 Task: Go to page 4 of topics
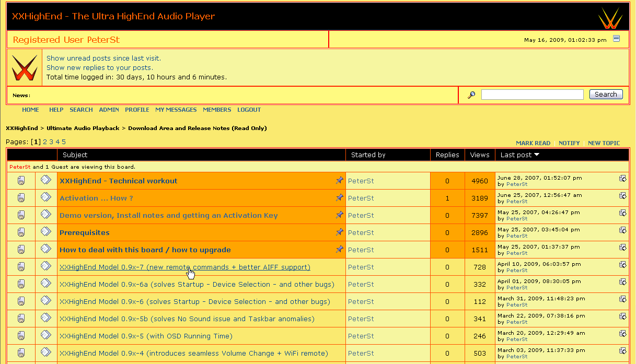[x=57, y=142]
